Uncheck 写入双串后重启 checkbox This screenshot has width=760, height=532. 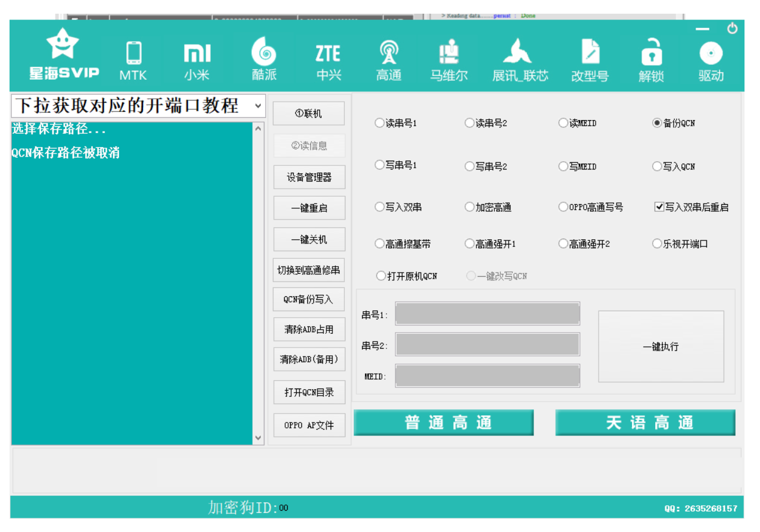click(x=659, y=208)
